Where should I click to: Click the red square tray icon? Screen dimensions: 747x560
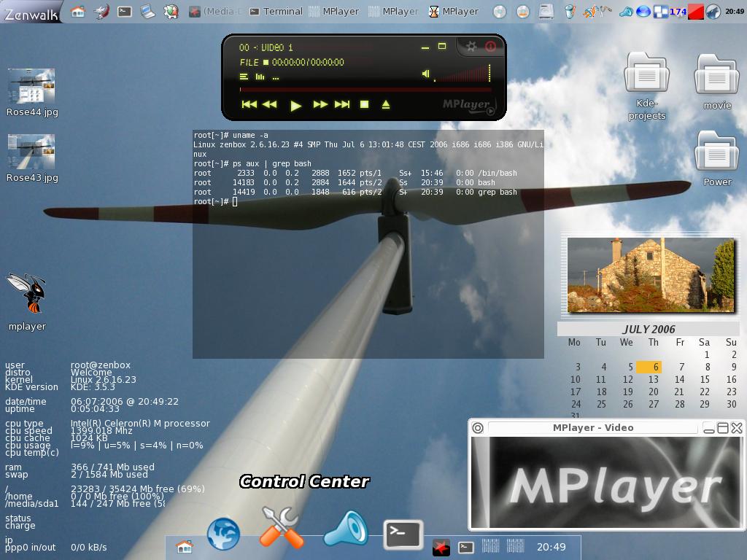696,12
